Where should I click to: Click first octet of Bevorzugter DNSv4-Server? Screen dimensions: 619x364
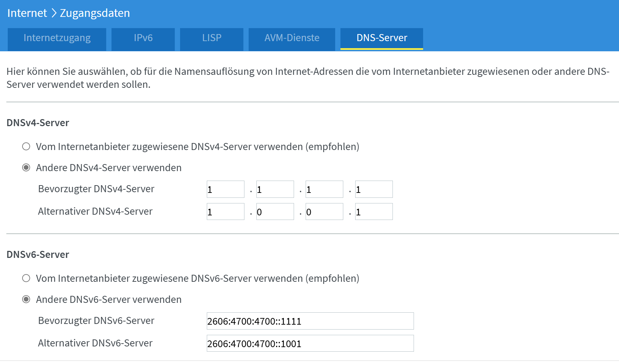pos(225,189)
